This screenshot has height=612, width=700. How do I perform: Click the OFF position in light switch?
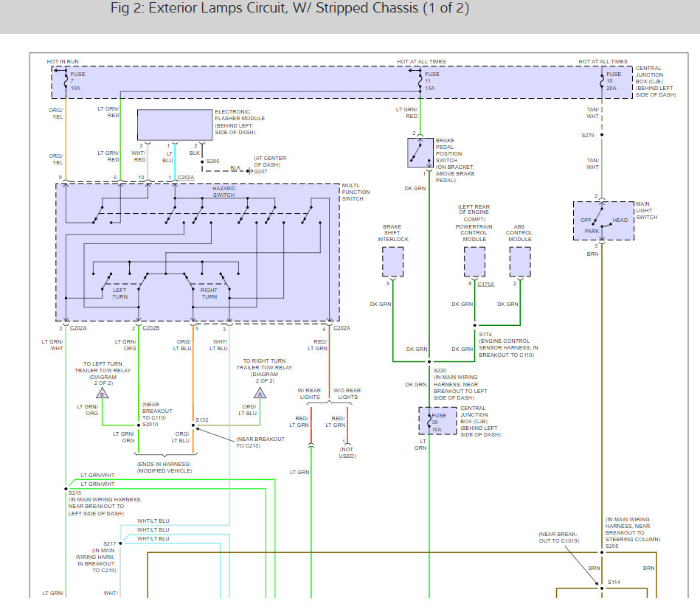pyautogui.click(x=586, y=220)
